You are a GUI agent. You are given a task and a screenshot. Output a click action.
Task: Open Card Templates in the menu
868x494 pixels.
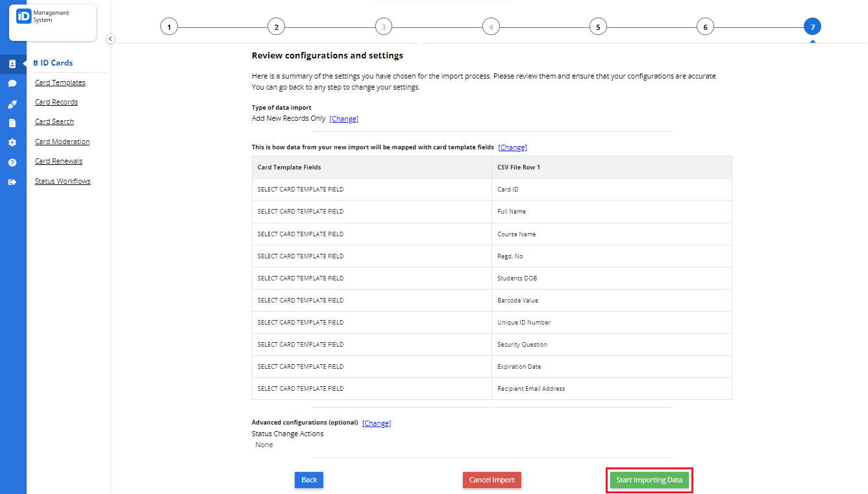pos(60,82)
